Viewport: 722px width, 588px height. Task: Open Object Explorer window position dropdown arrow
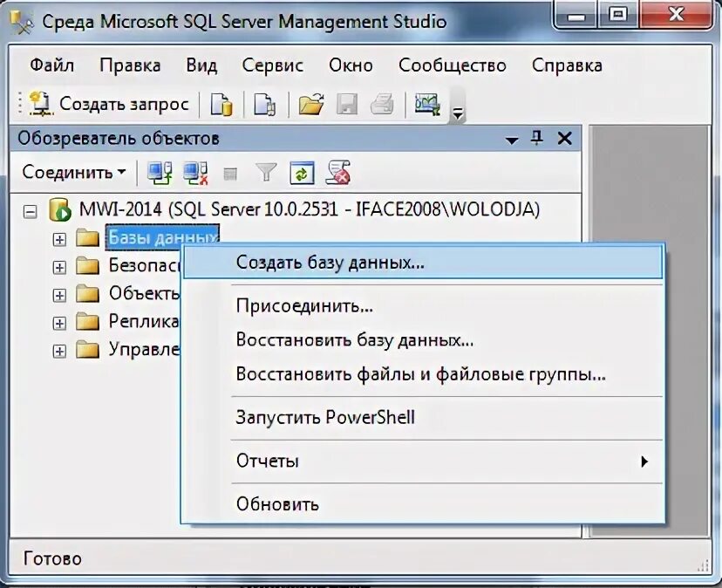point(512,140)
